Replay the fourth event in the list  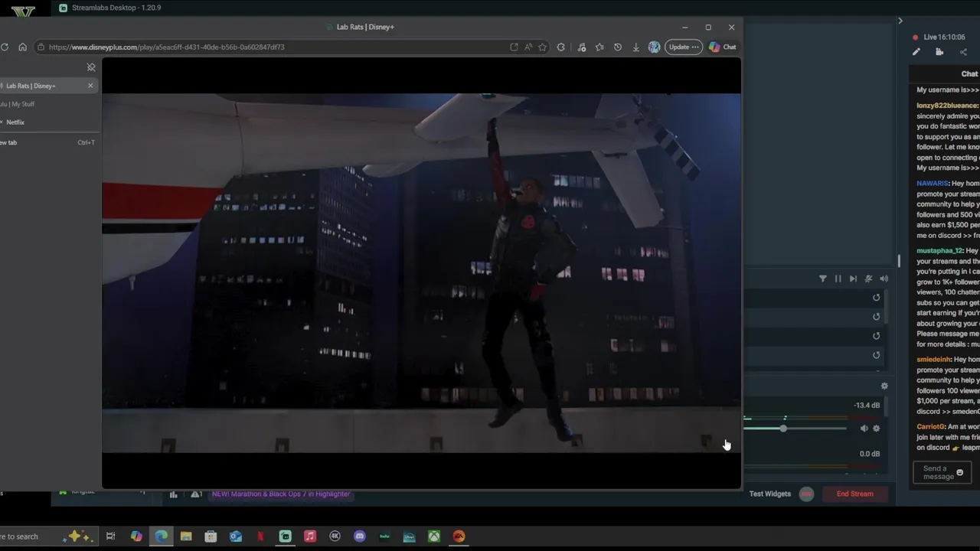click(877, 355)
